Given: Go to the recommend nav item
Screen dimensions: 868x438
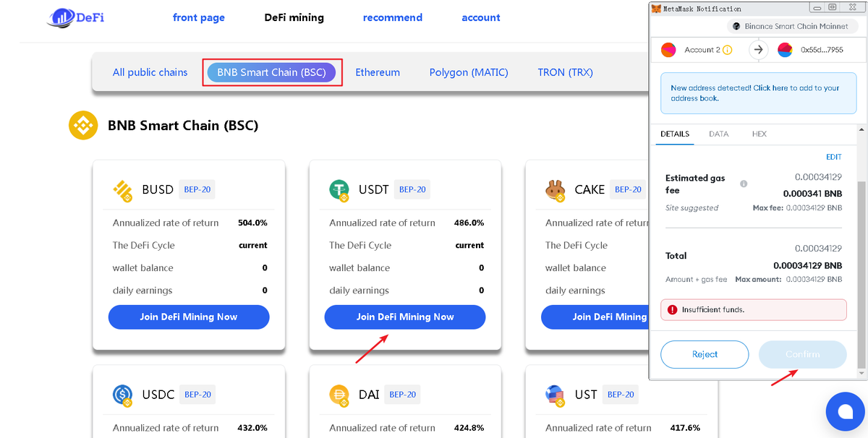Looking at the screenshot, I should pyautogui.click(x=393, y=17).
